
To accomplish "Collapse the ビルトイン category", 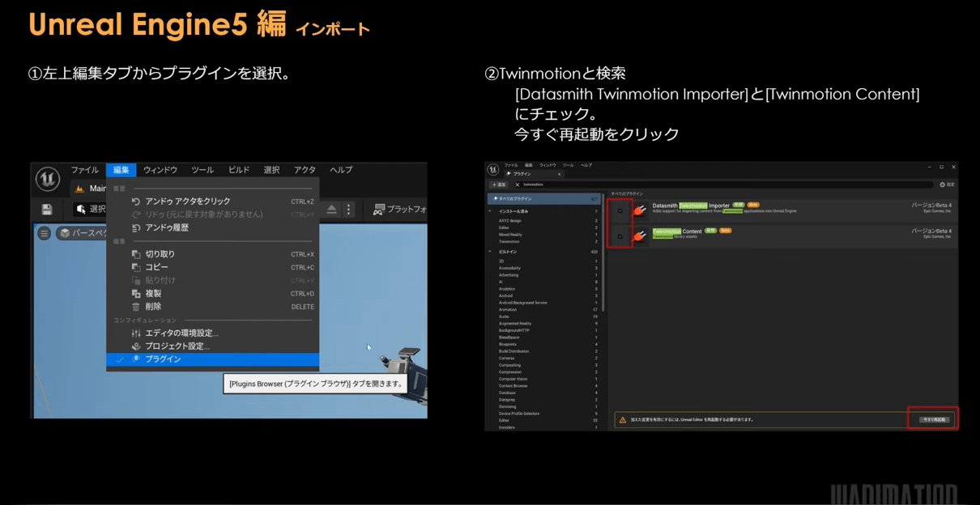I will 490,252.
